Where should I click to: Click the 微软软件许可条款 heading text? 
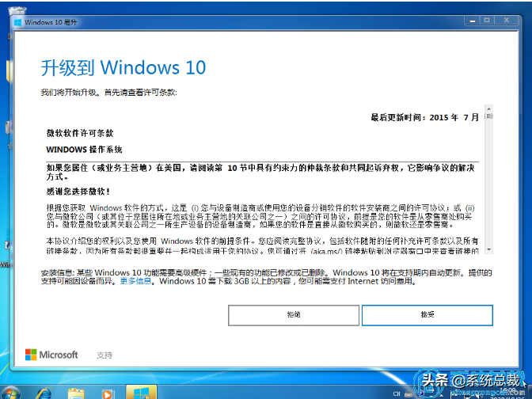click(x=80, y=133)
